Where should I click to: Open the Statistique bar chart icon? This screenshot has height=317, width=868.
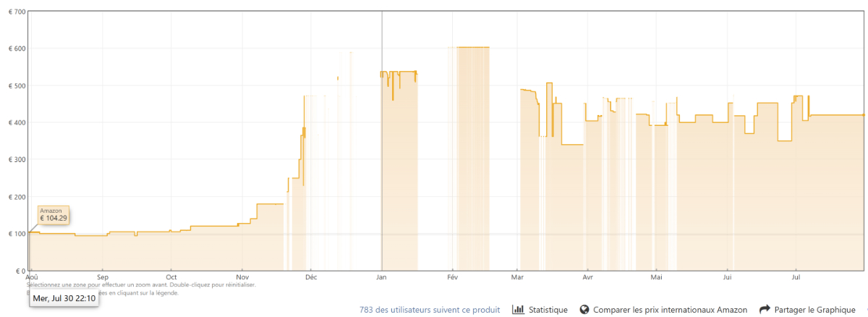click(x=518, y=310)
